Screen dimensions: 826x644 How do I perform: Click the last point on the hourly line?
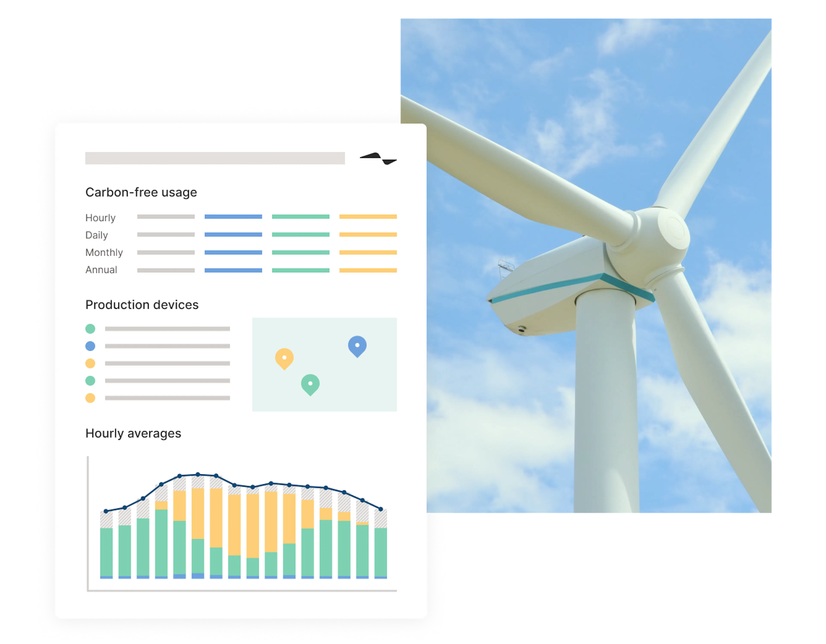(x=381, y=509)
